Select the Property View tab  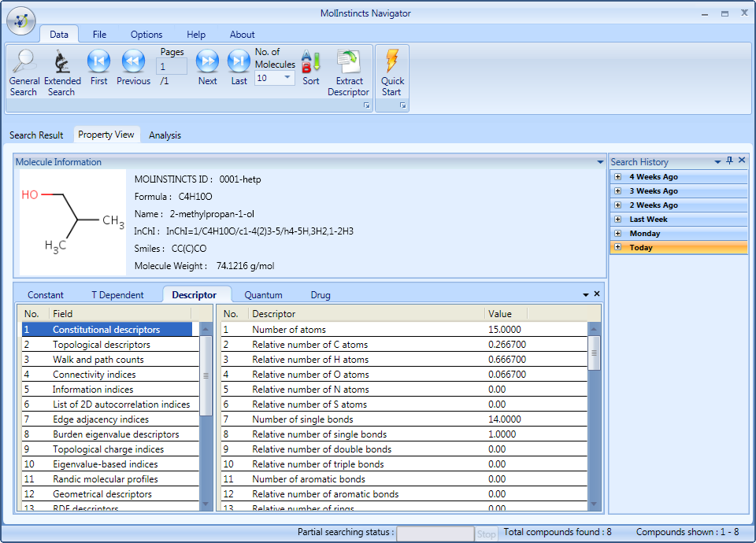[106, 135]
